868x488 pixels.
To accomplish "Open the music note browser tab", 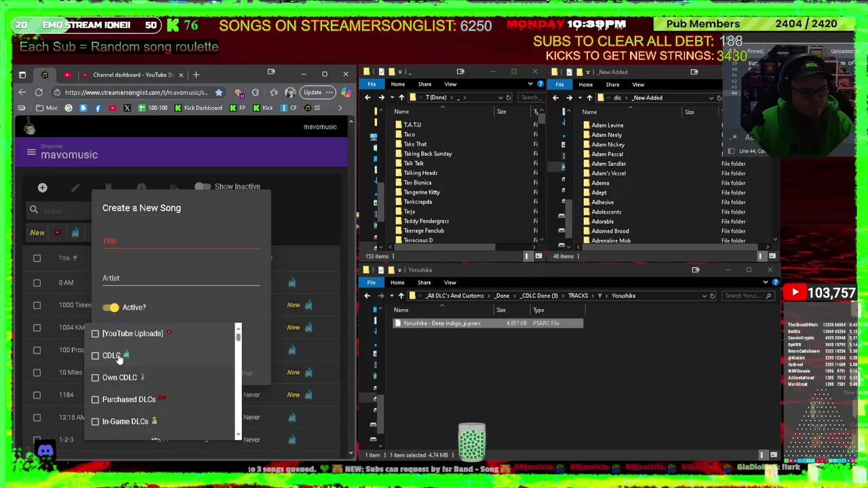I will pyautogui.click(x=45, y=75).
